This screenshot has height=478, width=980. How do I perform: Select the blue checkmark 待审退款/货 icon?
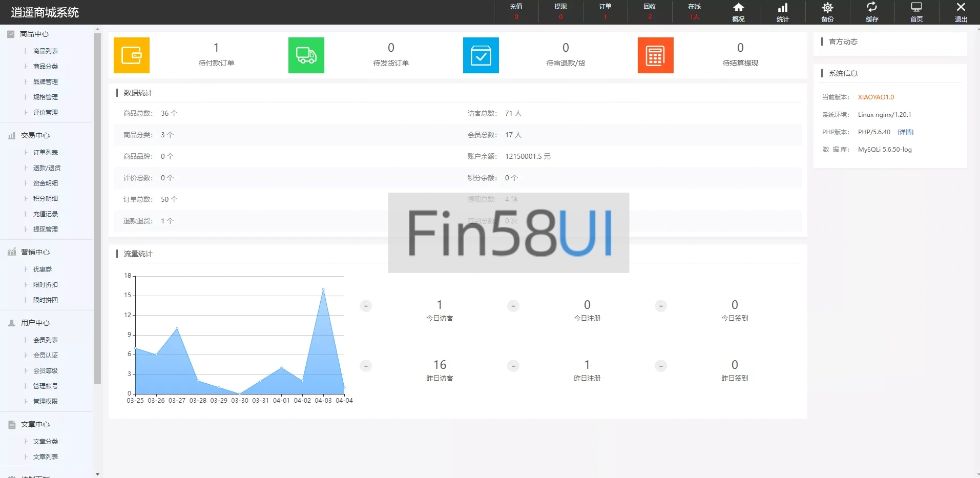click(481, 55)
